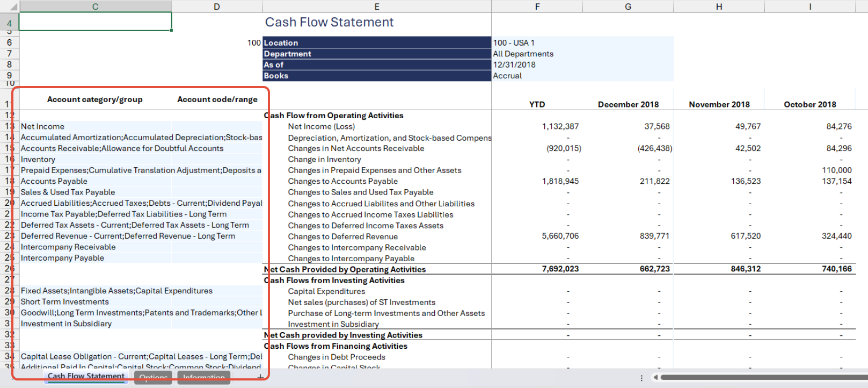Select column C header
This screenshot has height=388, width=868.
pos(95,6)
